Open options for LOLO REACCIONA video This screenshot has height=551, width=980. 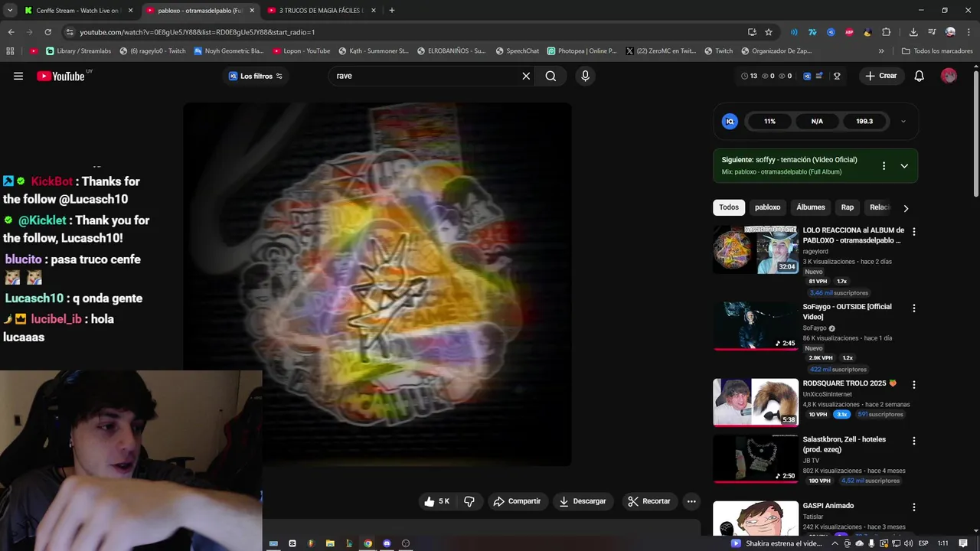point(913,231)
